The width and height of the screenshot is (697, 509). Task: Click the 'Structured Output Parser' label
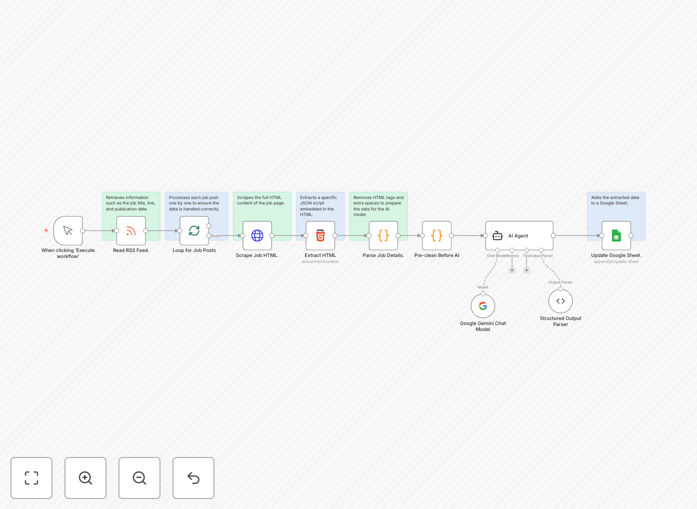(561, 321)
